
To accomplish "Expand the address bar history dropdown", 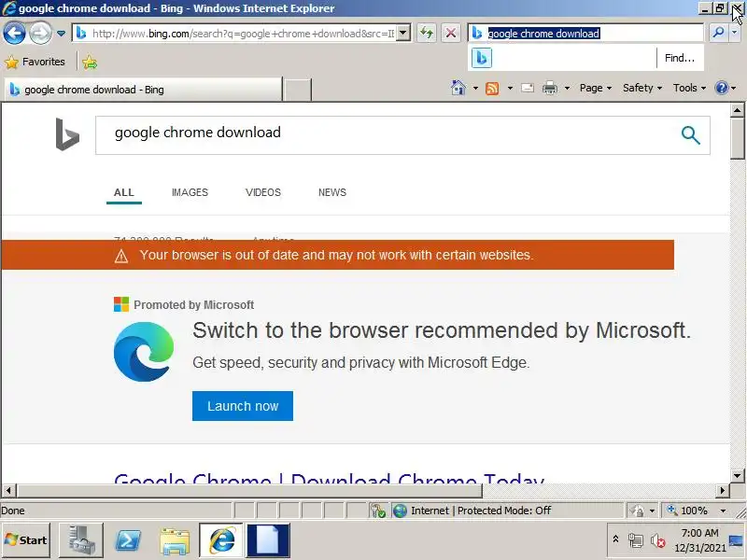I will click(403, 34).
